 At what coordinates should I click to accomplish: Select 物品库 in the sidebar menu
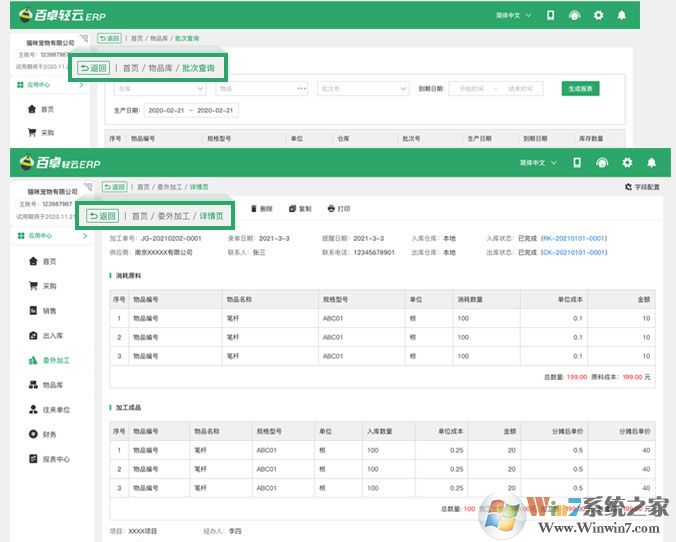click(x=52, y=385)
